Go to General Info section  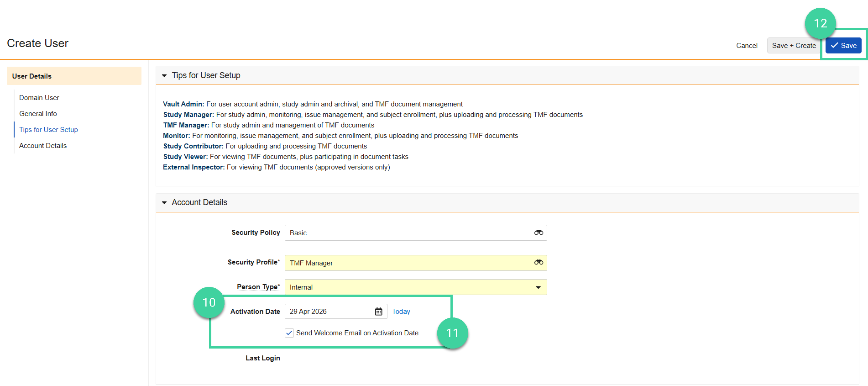(x=38, y=114)
